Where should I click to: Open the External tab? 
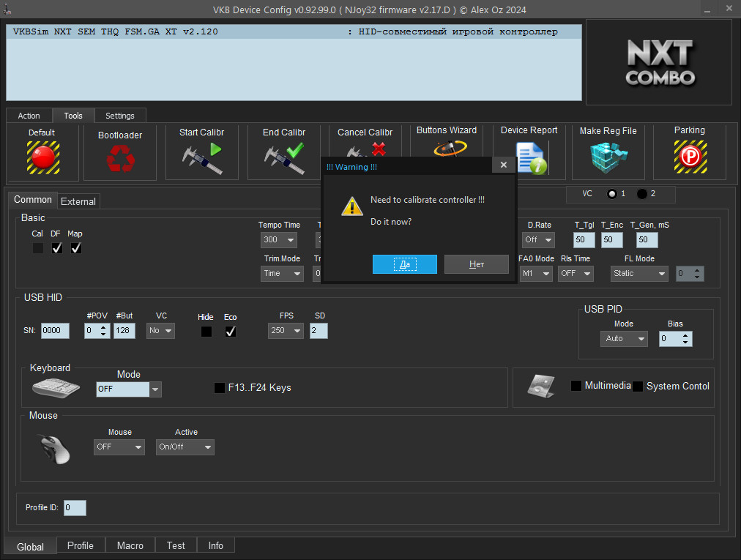pos(78,201)
